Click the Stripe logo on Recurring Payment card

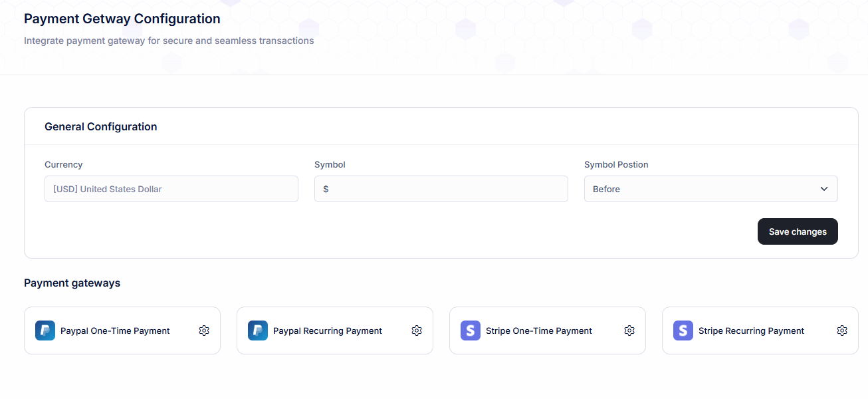point(683,331)
